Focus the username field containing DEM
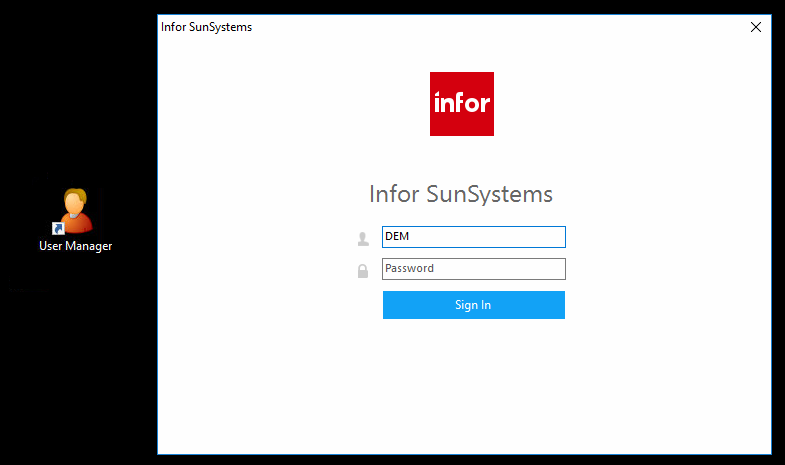Image resolution: width=785 pixels, height=465 pixels. point(474,237)
